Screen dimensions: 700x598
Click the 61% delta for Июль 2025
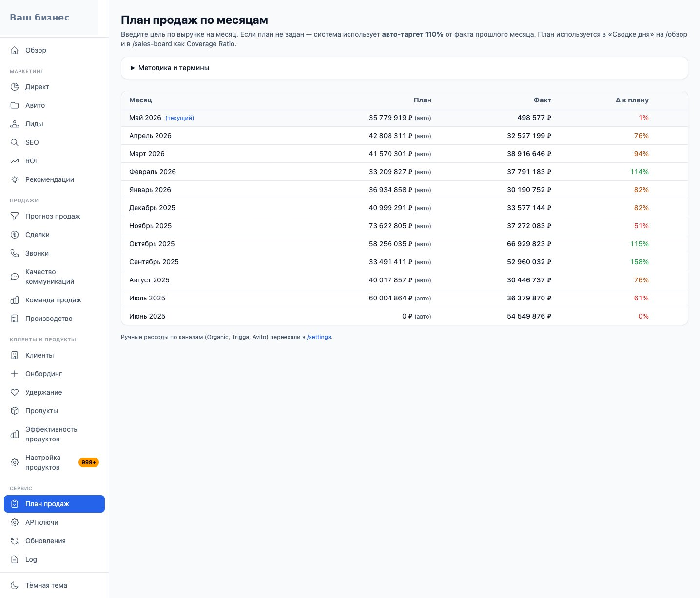click(641, 298)
